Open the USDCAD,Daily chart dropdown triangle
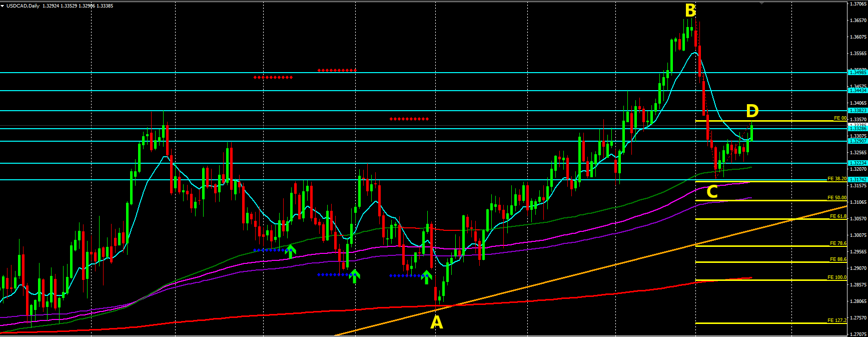Screen dimensions: 868x337 tap(3, 6)
